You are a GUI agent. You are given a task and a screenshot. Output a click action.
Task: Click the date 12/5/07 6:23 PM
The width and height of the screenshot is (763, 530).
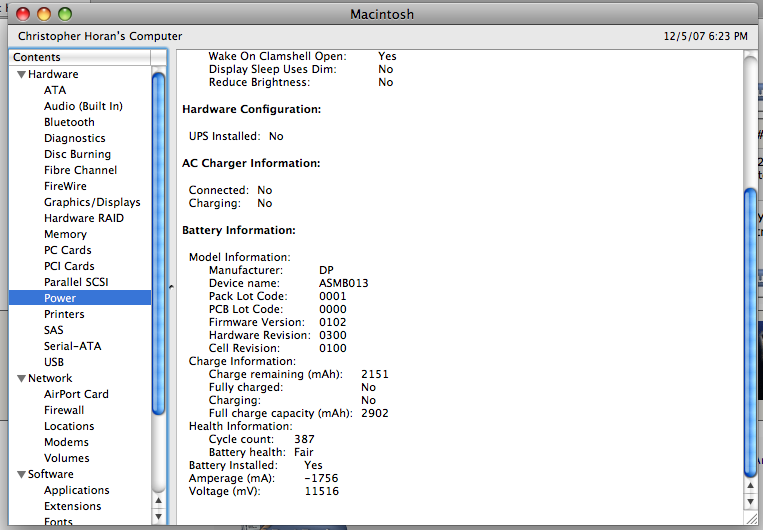[x=706, y=36]
